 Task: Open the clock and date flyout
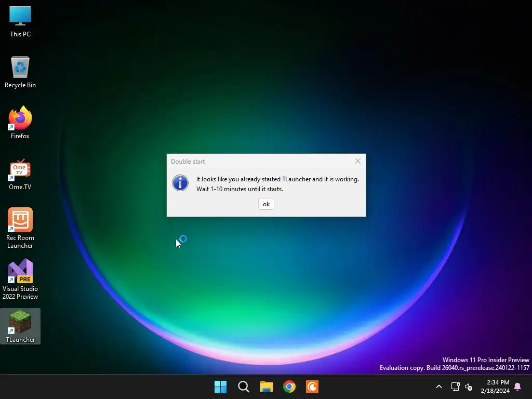pos(495,387)
